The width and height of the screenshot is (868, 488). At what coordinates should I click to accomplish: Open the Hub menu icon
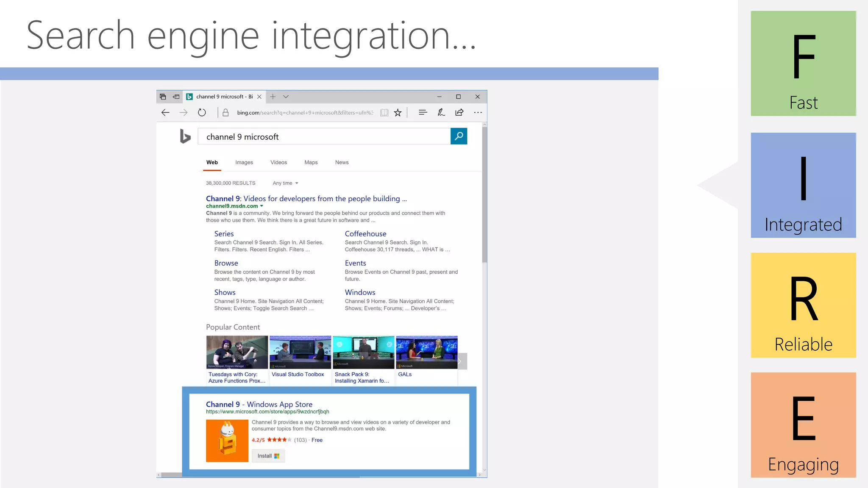click(x=423, y=112)
